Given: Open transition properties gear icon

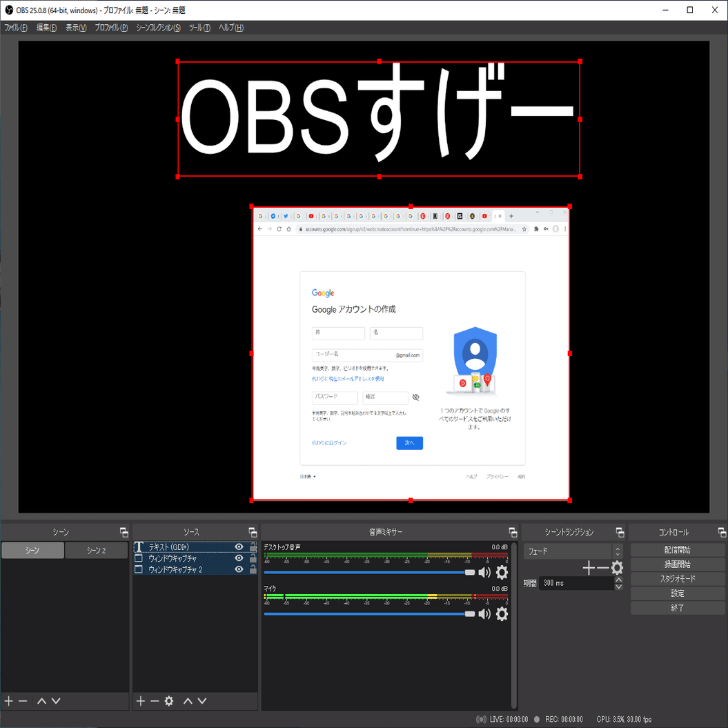Looking at the screenshot, I should pyautogui.click(x=617, y=568).
